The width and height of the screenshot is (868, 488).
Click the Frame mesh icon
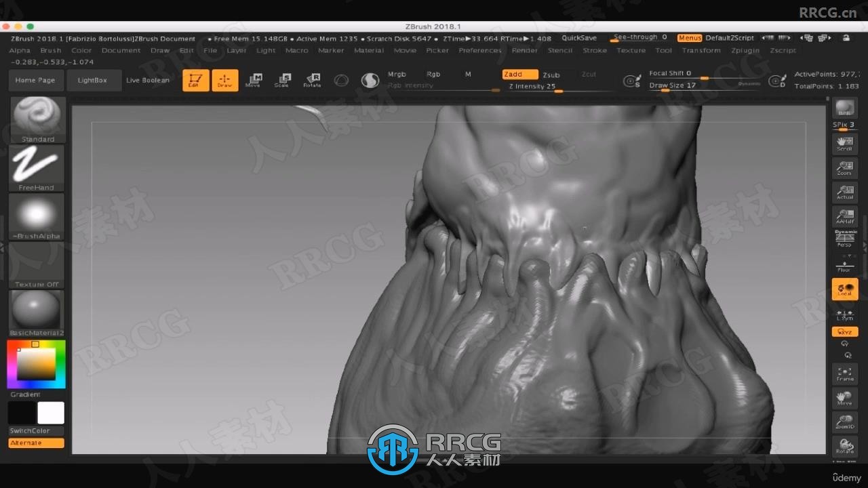click(x=845, y=373)
